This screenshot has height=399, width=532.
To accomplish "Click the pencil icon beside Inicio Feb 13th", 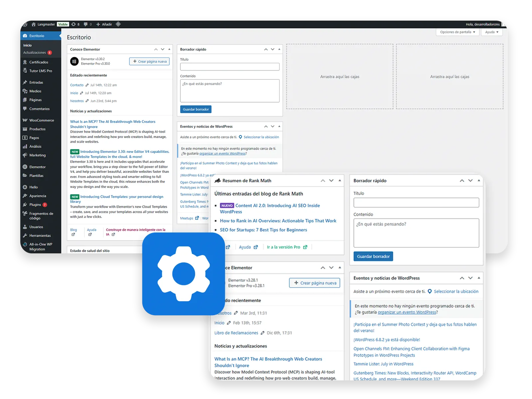I will tap(229, 323).
